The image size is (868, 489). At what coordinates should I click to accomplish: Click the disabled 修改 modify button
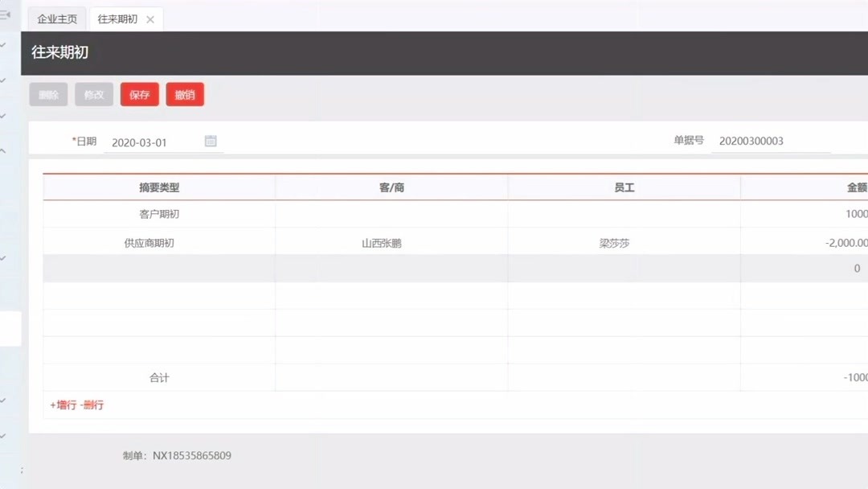(x=93, y=94)
